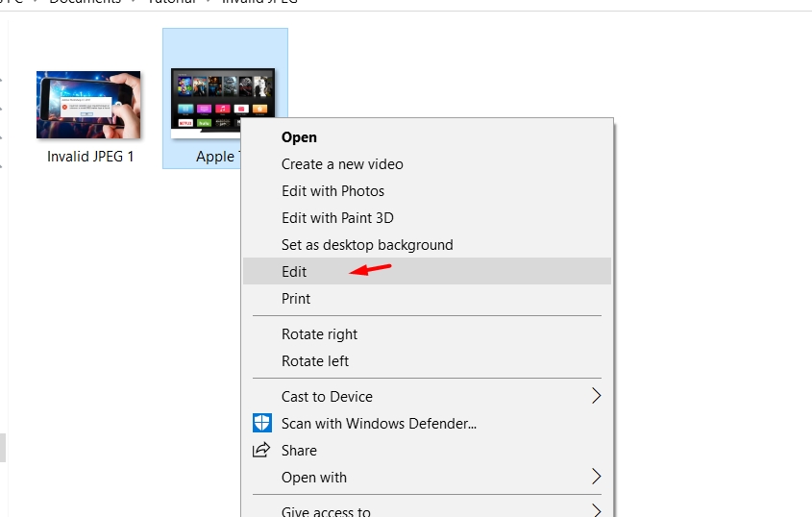
Task: Expand the Cast to Device submenu arrow
Action: click(597, 396)
